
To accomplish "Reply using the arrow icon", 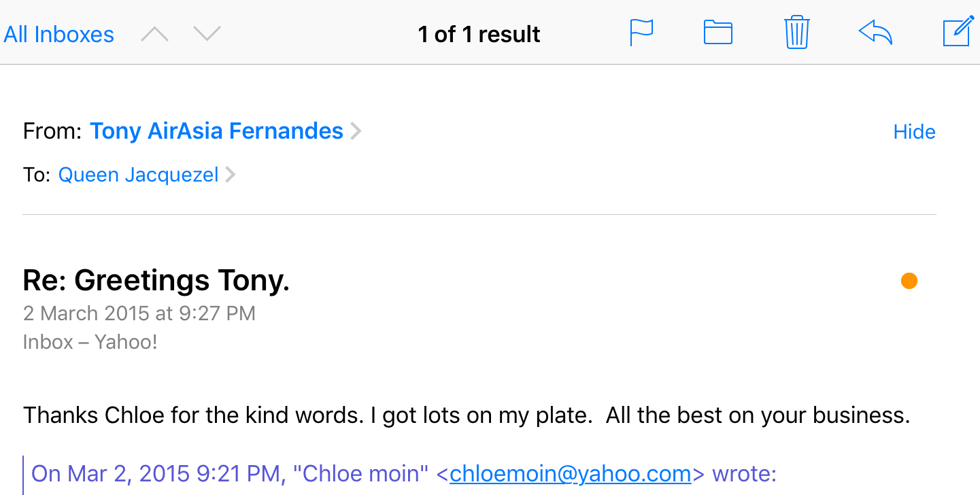I will [875, 33].
